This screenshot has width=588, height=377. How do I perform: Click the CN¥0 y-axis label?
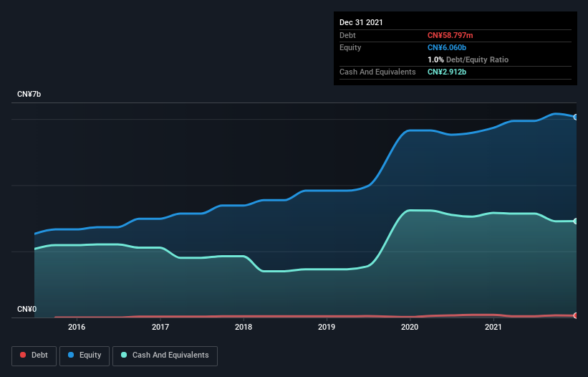[26, 309]
